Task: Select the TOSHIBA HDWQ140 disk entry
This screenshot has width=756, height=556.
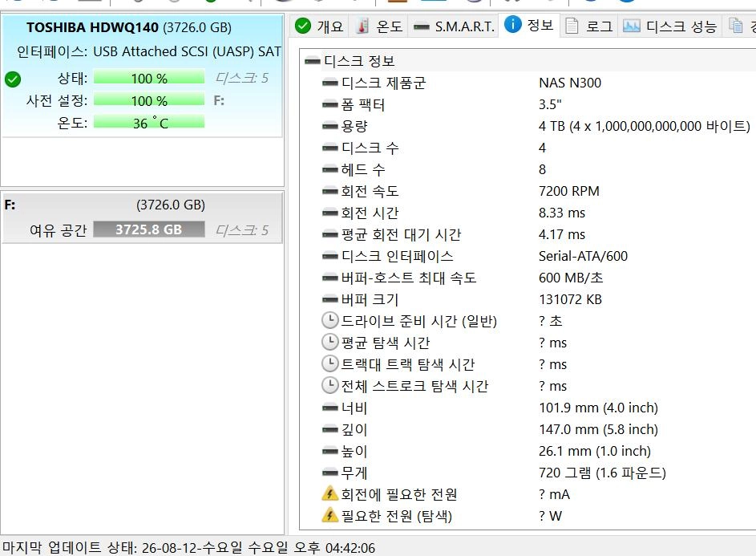Action: click(x=142, y=75)
